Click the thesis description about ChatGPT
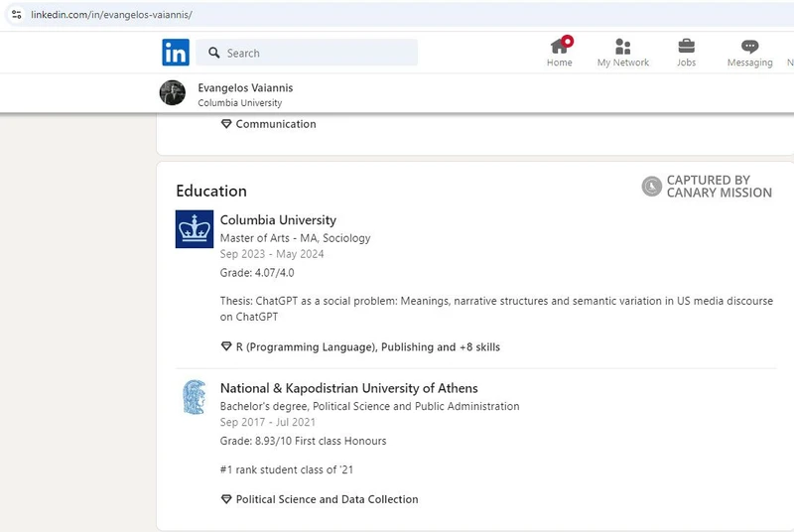 497,309
